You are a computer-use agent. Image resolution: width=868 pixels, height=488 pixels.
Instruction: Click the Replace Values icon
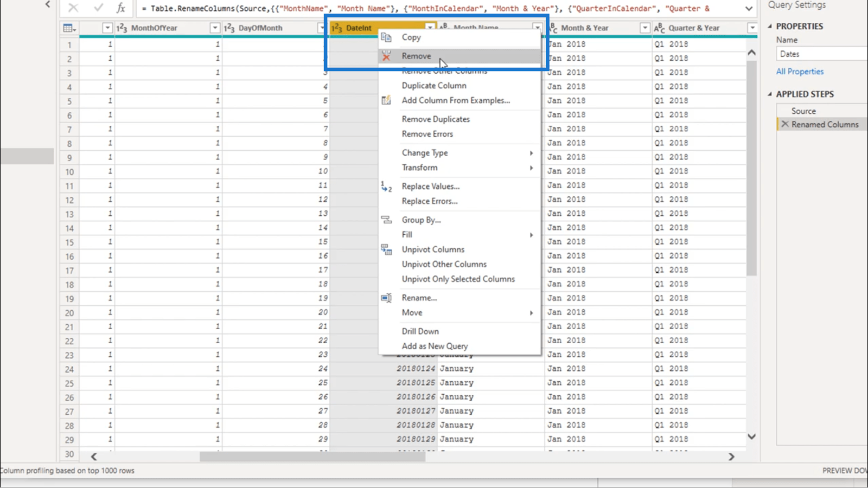coord(386,187)
